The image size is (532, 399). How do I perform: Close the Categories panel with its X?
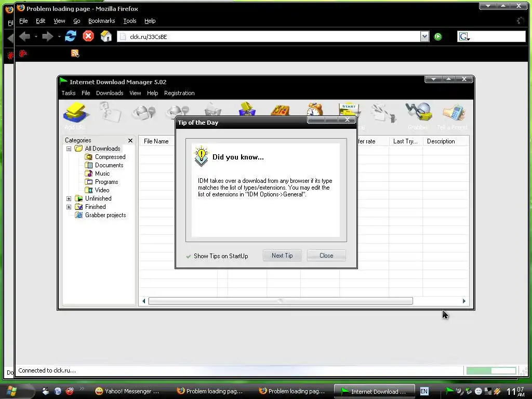[x=130, y=140]
